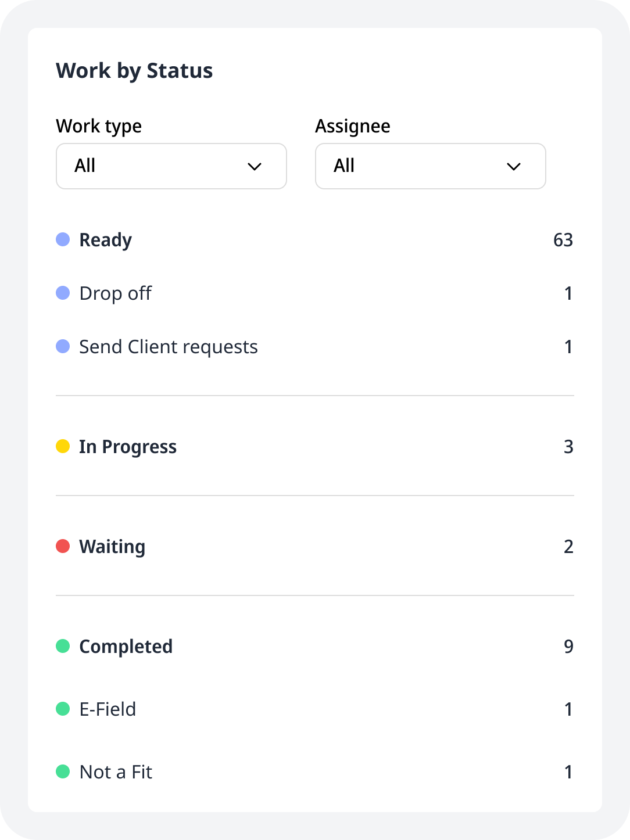Click the blue dot beside Ready

point(63,239)
